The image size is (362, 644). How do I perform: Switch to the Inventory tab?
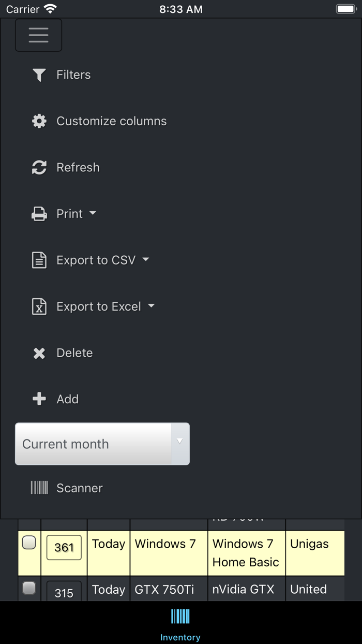coord(180,624)
